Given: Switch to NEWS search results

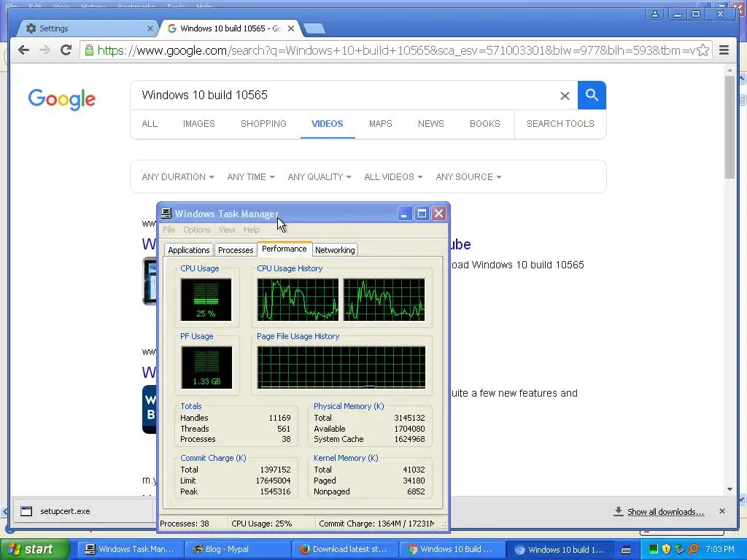Looking at the screenshot, I should coord(430,124).
